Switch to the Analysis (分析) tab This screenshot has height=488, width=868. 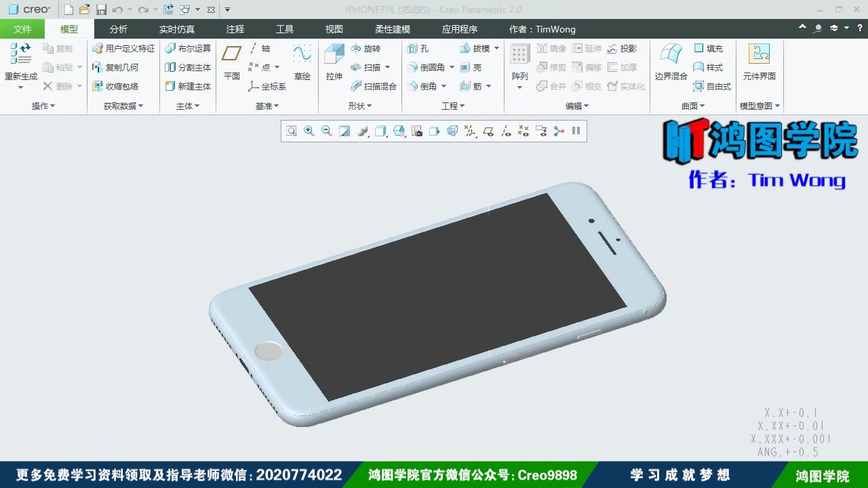(119, 28)
